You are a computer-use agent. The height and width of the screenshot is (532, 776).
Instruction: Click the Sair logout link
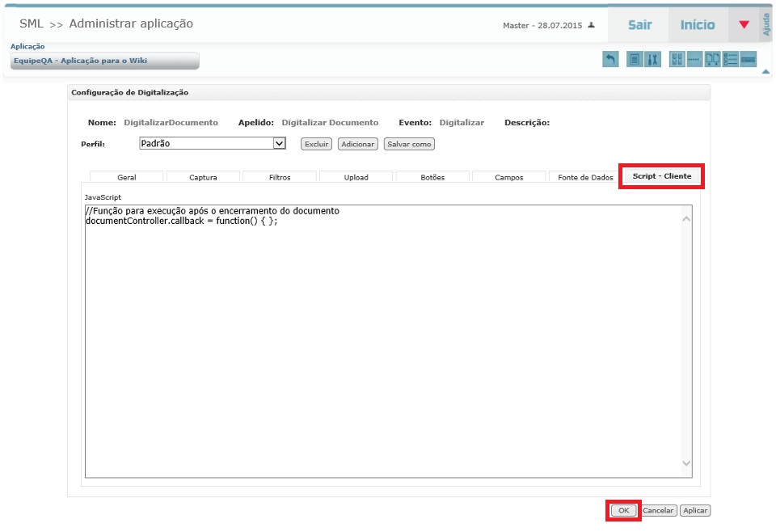tap(640, 25)
